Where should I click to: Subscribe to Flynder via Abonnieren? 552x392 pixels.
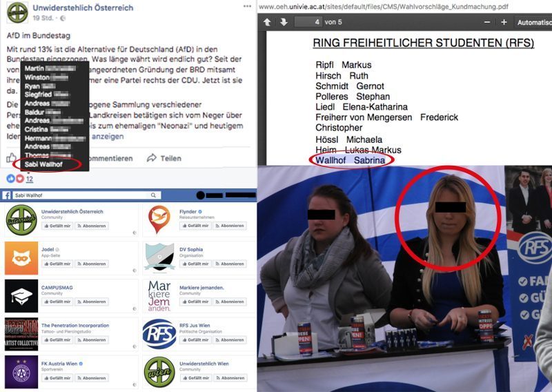pyautogui.click(x=230, y=226)
